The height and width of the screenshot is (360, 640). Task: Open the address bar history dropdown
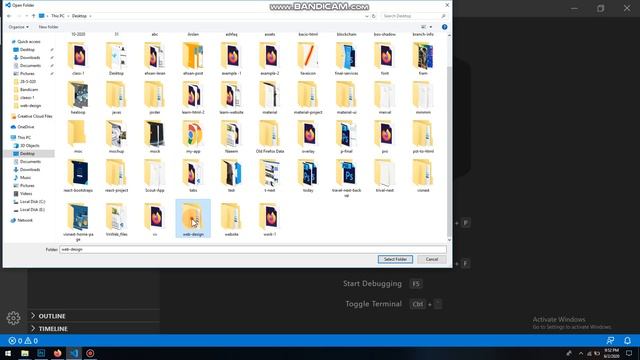367,16
